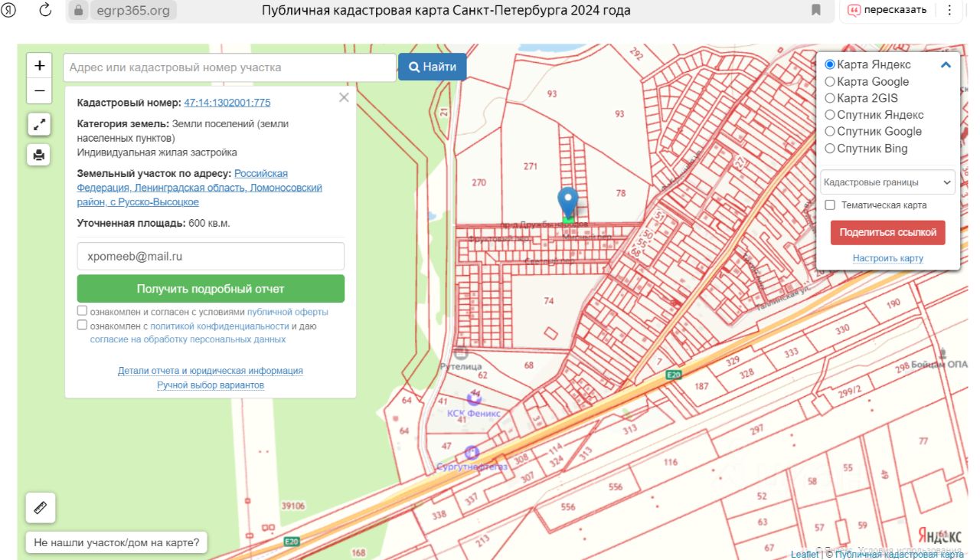Open the публичной оферты link
980x560 pixels.
(x=288, y=313)
